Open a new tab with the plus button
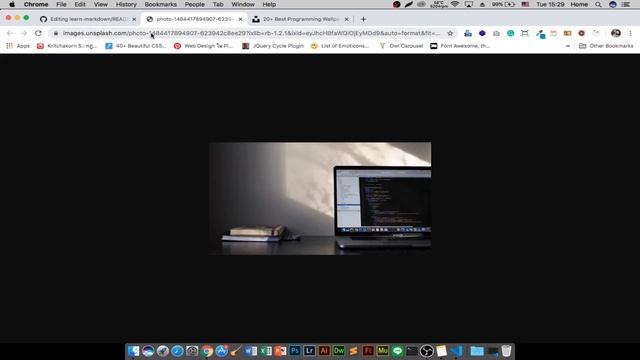The width and height of the screenshot is (640, 360). pyautogui.click(x=363, y=19)
